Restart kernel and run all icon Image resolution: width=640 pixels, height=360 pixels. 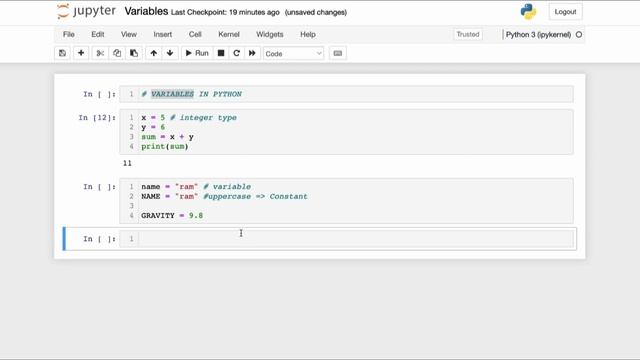click(x=252, y=53)
